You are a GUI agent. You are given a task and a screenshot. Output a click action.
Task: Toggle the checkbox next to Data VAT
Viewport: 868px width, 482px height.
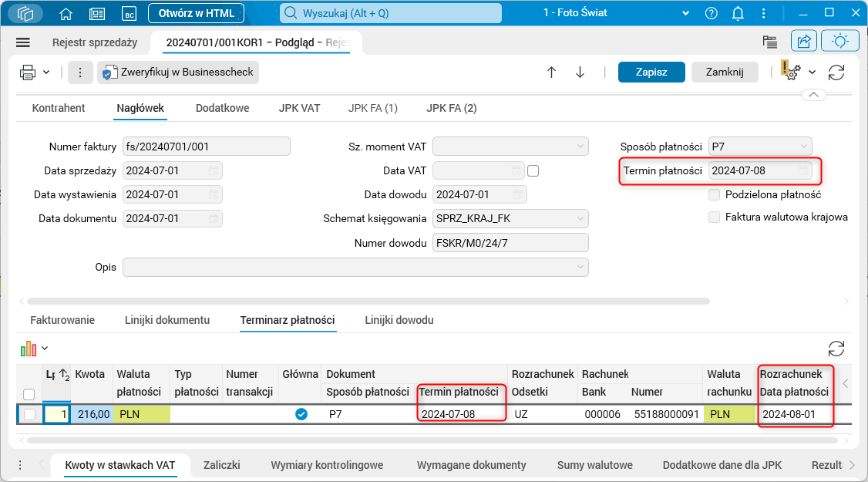click(533, 171)
